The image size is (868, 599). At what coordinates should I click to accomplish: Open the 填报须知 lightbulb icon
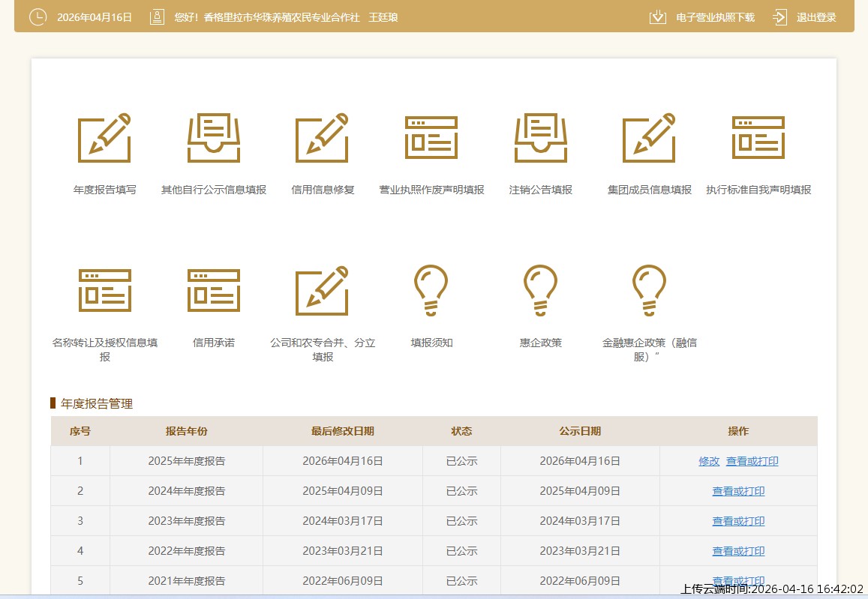[431, 291]
